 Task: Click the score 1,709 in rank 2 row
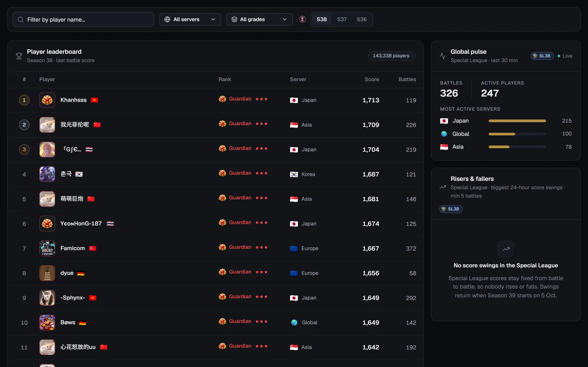370,125
